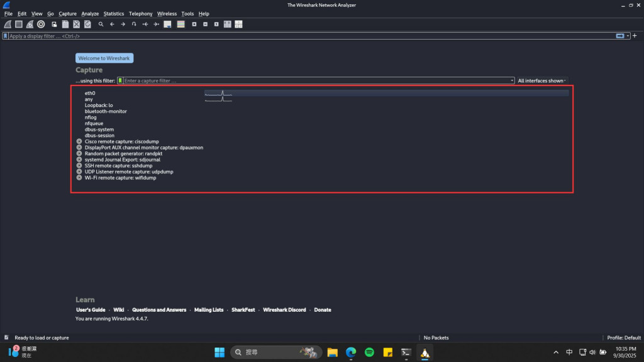
Task: Click the stop capture square icon
Action: [18, 25]
